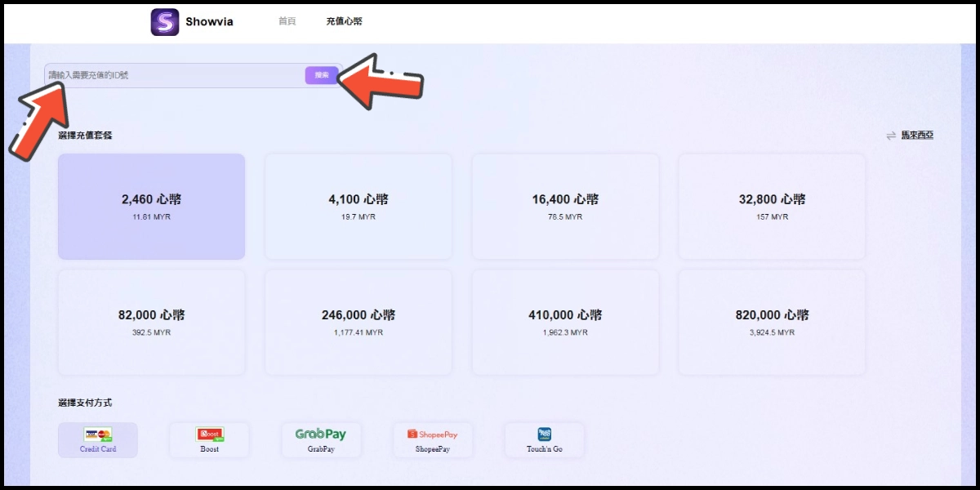Select the 16,400 心幣 package
The image size is (980, 490).
tap(565, 207)
